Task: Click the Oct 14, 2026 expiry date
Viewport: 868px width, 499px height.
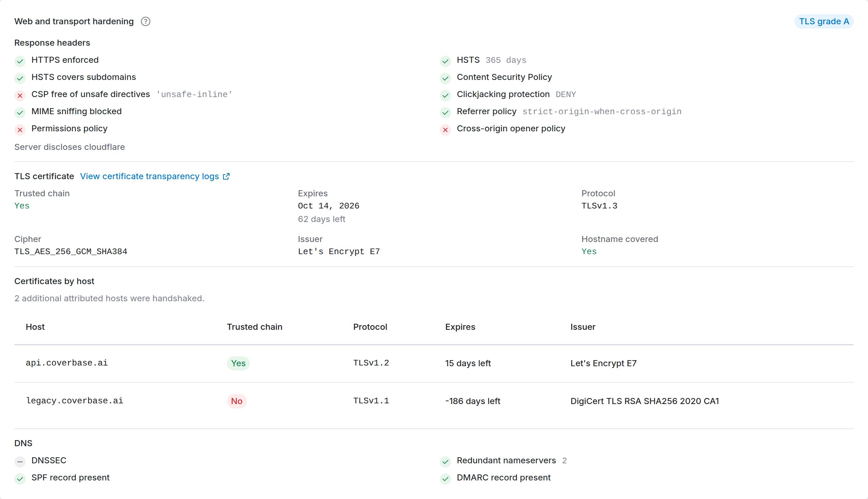Action: tap(329, 206)
